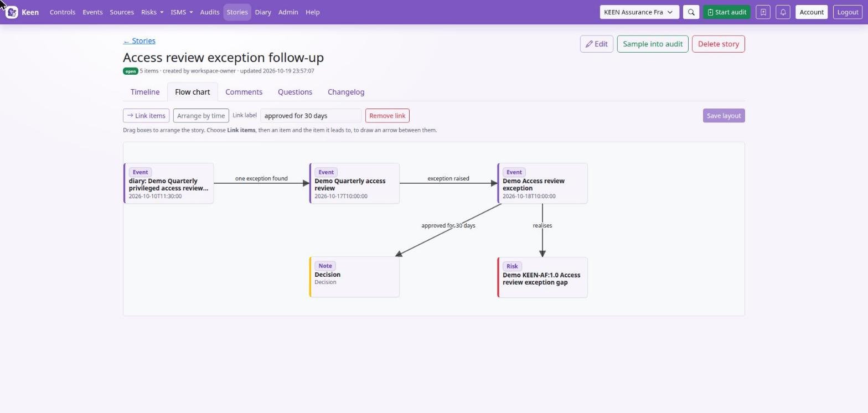This screenshot has height=413, width=868.
Task: View the Changelog tab
Action: pos(346,92)
